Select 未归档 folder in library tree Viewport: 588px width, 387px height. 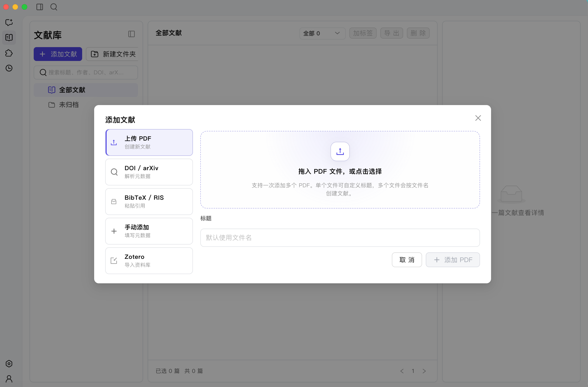(86, 105)
